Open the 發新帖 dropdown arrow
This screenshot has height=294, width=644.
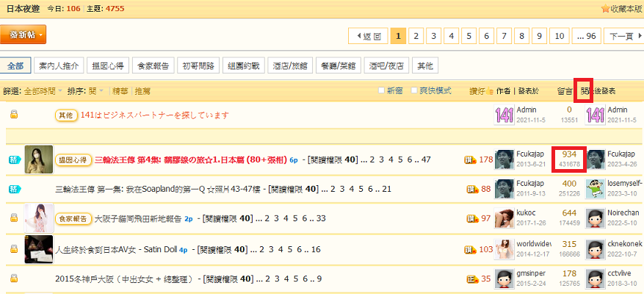(42, 35)
